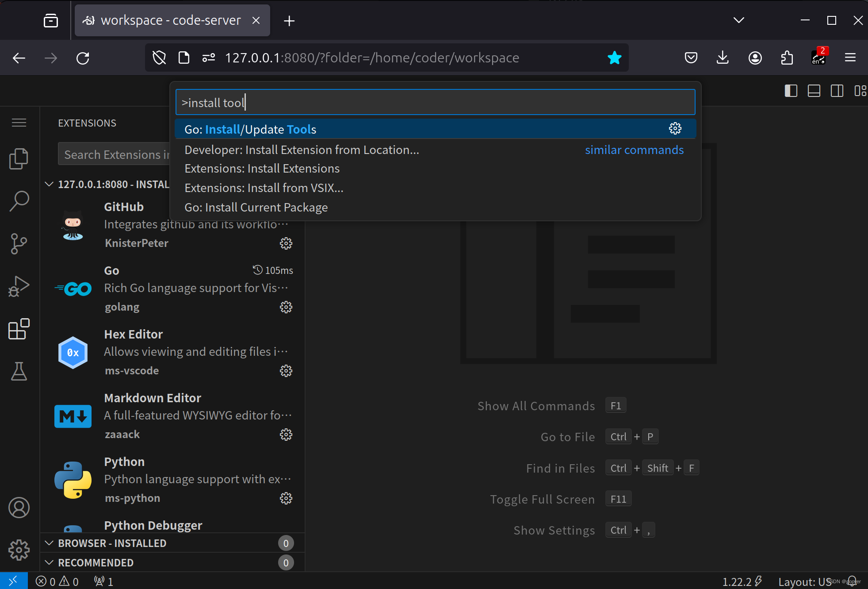Select Developer: Install Extension from Location

click(436, 150)
